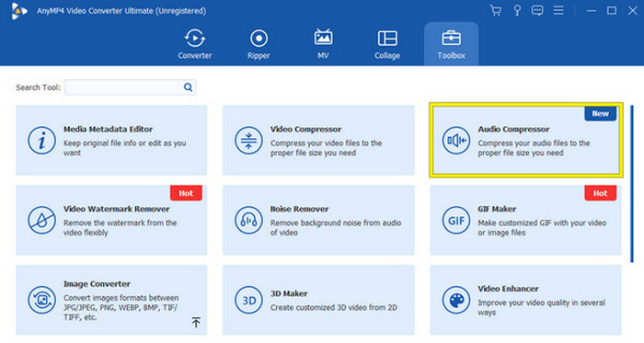Image resolution: width=644 pixels, height=343 pixels.
Task: Click "Compress your audio files" description
Action: (x=534, y=148)
